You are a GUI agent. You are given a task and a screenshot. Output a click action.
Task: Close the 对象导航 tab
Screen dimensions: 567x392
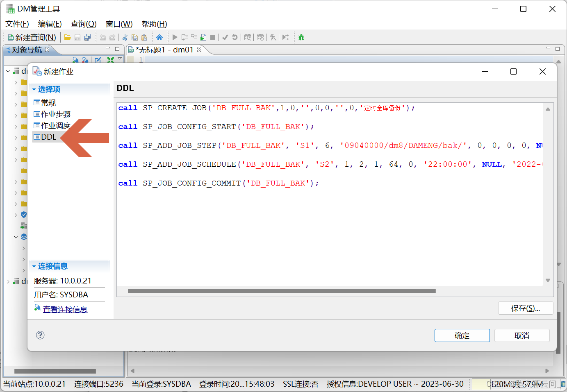click(47, 49)
